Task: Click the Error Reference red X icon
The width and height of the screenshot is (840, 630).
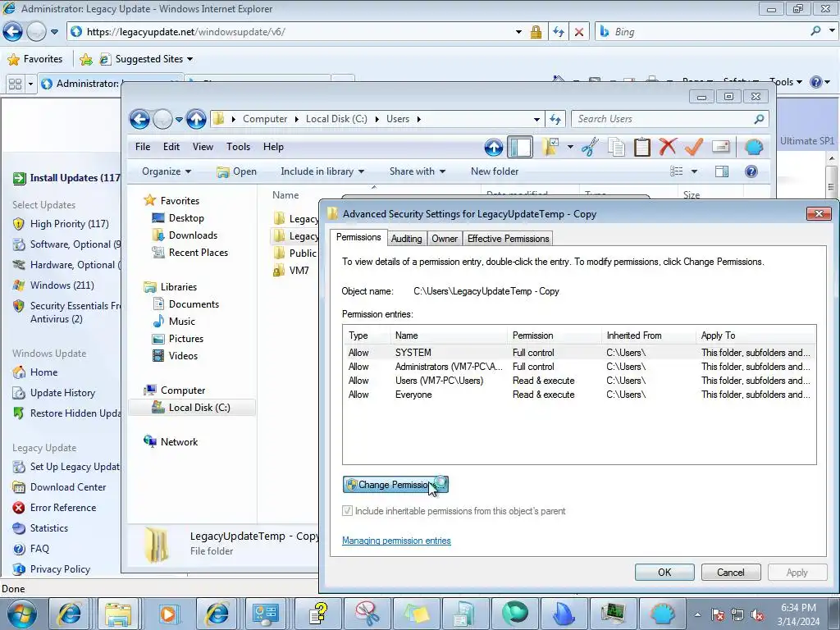Action: (19, 507)
